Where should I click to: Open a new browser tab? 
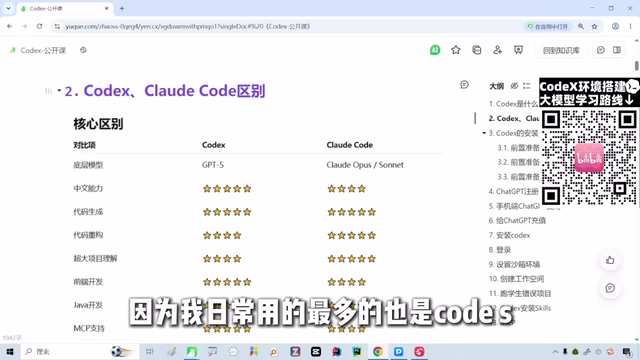coord(122,8)
